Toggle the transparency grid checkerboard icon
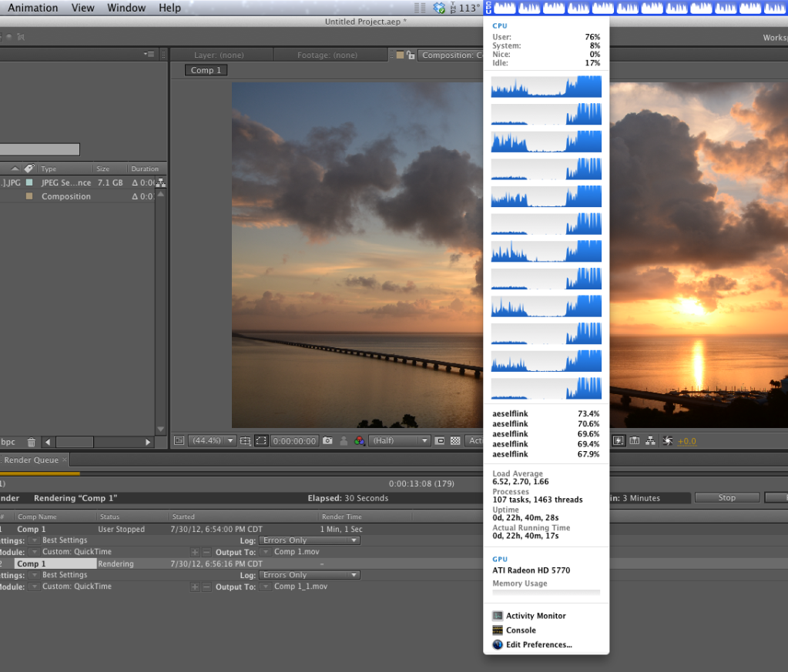This screenshot has height=672, width=788. tap(455, 441)
